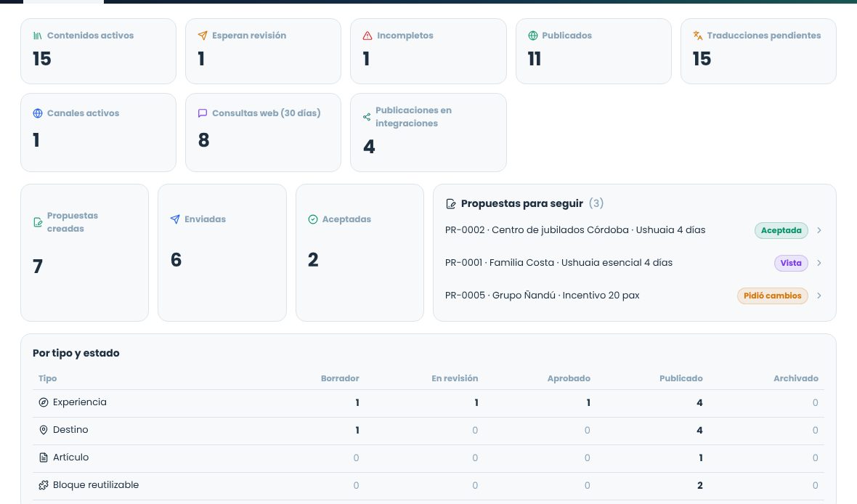Click the Artículo document icon
The height and width of the screenshot is (504, 857).
tap(44, 458)
